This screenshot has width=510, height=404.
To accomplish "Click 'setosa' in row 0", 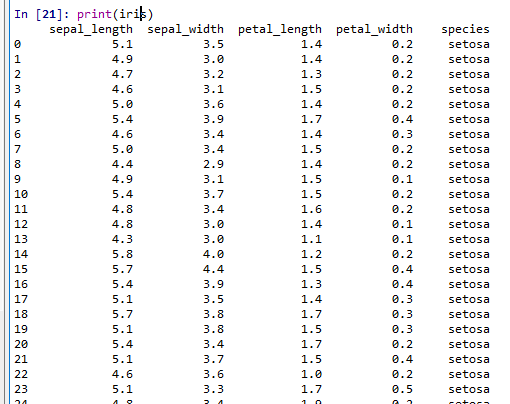I will tap(469, 44).
